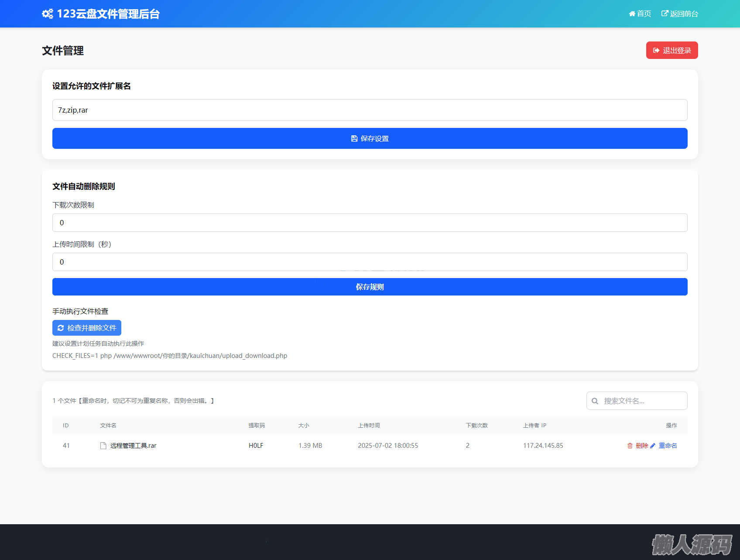Rename the file using the 重命名 link
Viewport: 740px width, 560px height.
click(668, 446)
